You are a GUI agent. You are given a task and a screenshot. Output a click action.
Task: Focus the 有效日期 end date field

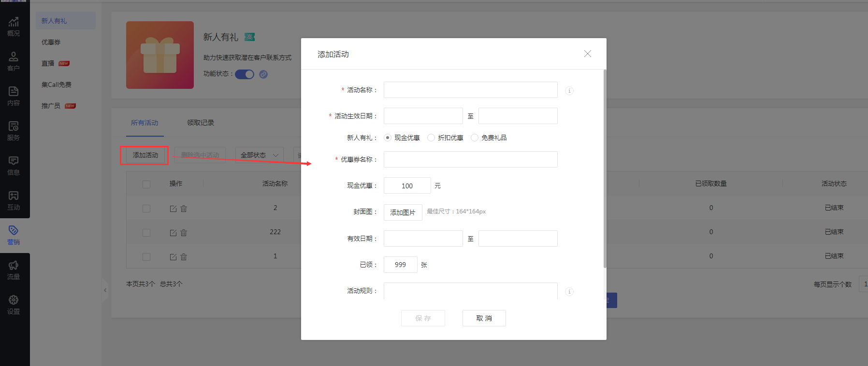click(x=518, y=239)
